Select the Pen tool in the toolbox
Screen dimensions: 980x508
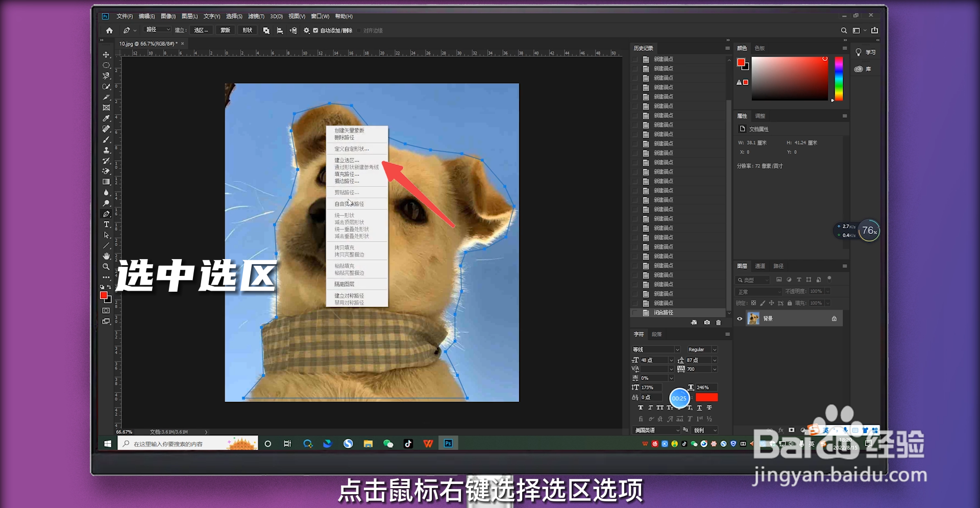point(106,214)
